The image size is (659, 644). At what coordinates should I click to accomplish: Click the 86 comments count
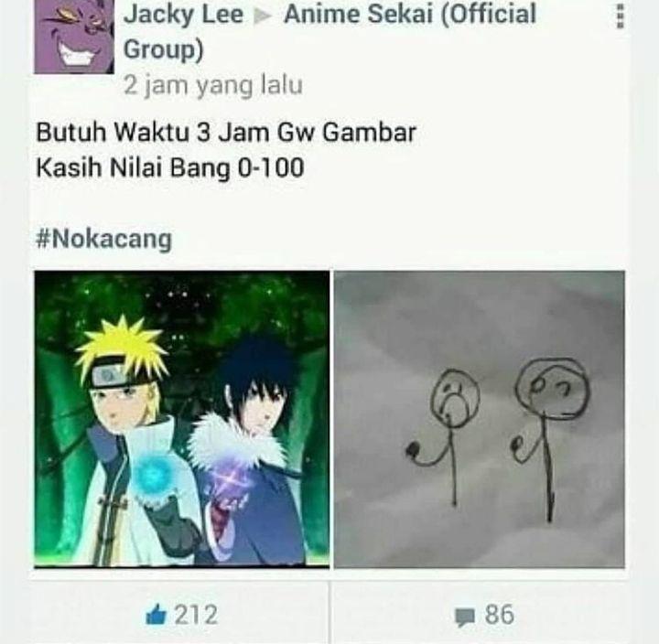coord(500,615)
